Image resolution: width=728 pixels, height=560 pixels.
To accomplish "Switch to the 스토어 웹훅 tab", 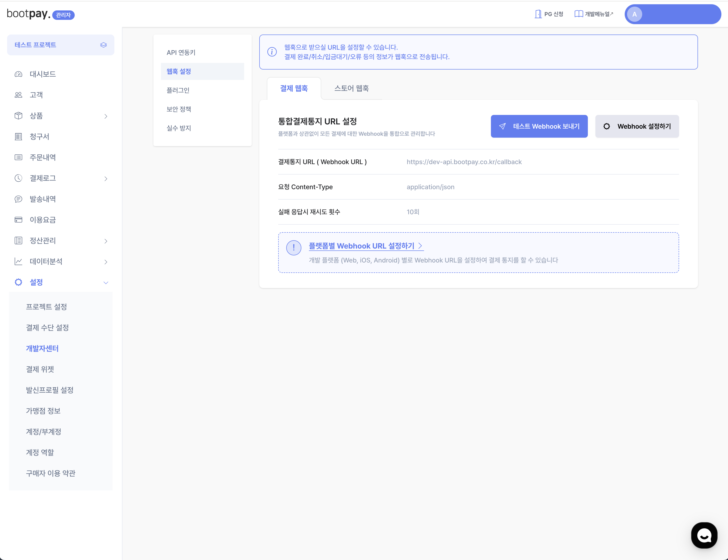I will click(351, 88).
